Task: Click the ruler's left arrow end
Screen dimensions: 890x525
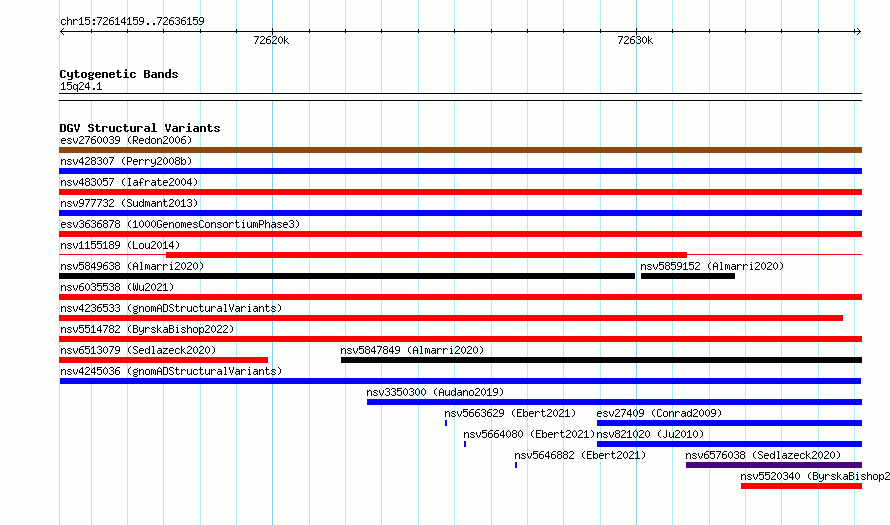Action: [62, 31]
